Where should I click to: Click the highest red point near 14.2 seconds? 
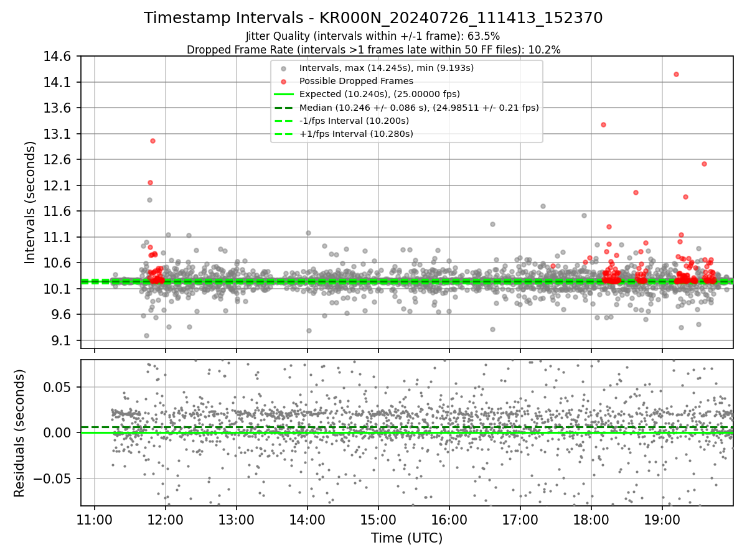click(x=676, y=74)
